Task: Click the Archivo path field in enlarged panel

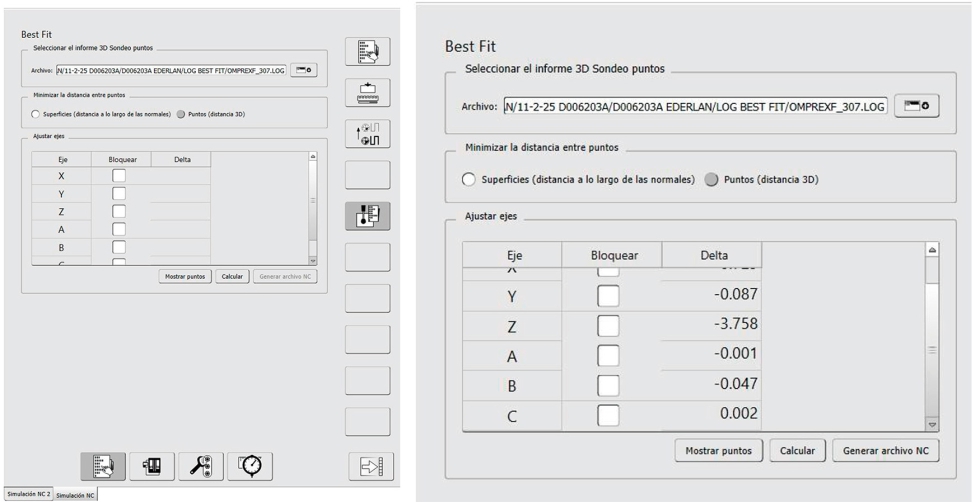Action: tap(695, 107)
